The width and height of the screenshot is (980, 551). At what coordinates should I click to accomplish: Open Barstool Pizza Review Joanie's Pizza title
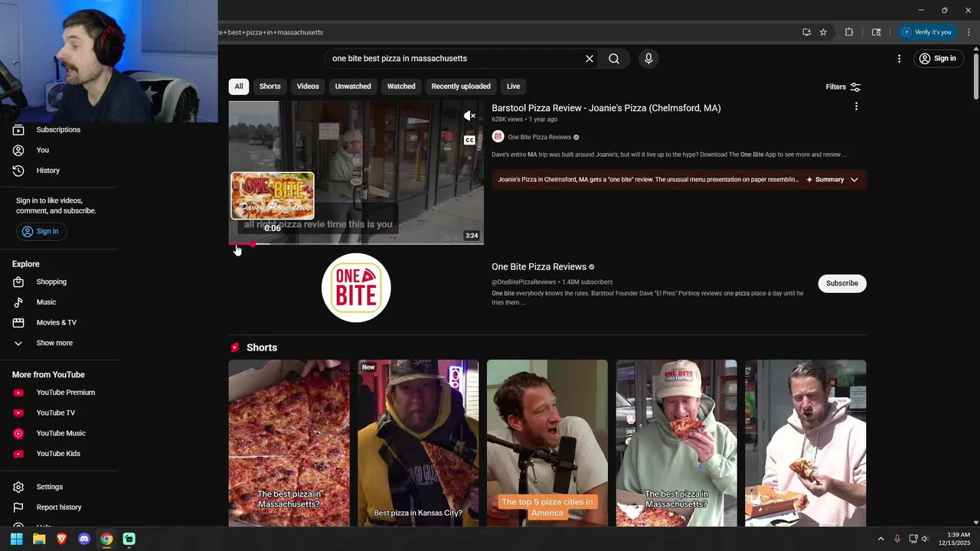606,108
